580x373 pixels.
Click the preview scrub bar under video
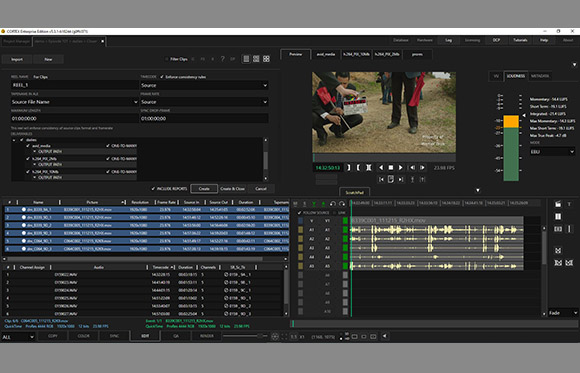(x=384, y=157)
